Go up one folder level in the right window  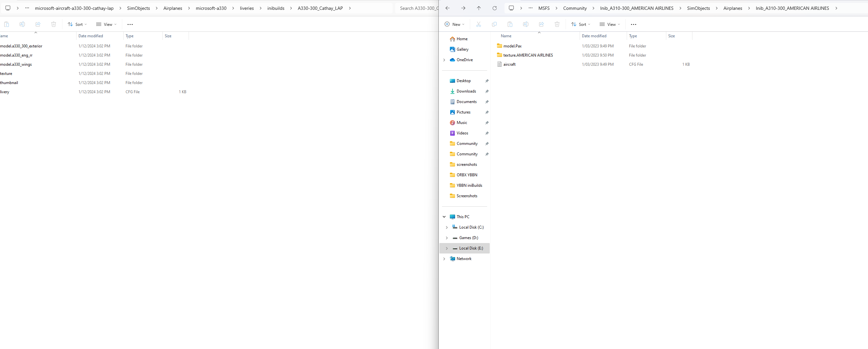click(479, 8)
